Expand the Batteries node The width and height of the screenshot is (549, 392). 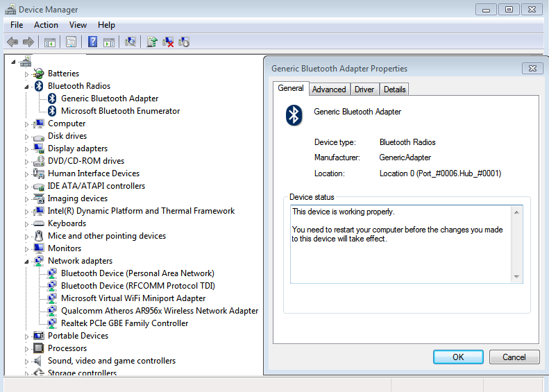[26, 74]
